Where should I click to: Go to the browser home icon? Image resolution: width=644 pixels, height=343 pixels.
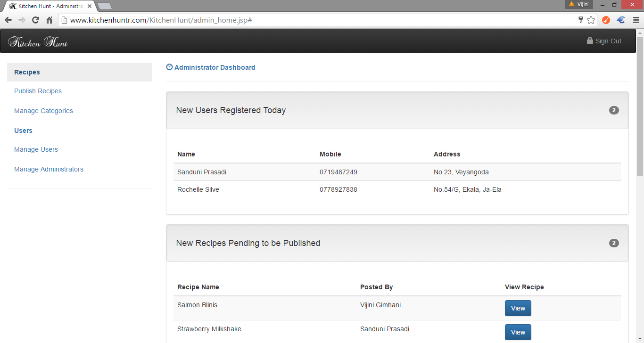pos(49,20)
